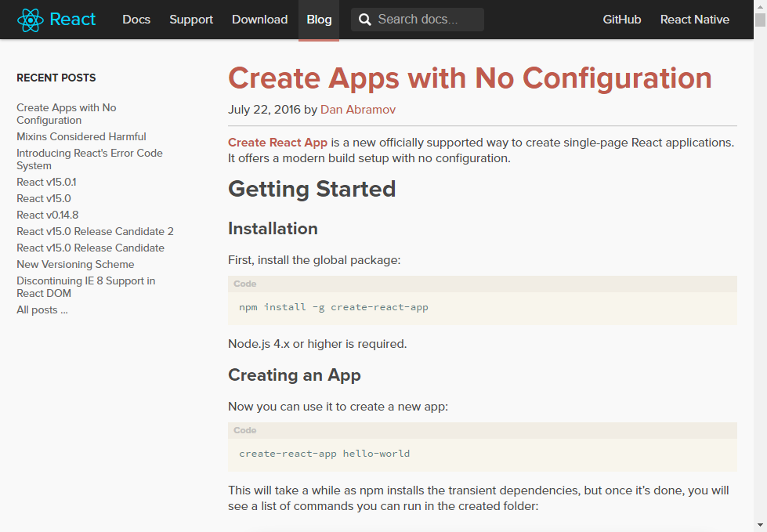Open React v15.0 Release Candidate 2 post

point(95,231)
